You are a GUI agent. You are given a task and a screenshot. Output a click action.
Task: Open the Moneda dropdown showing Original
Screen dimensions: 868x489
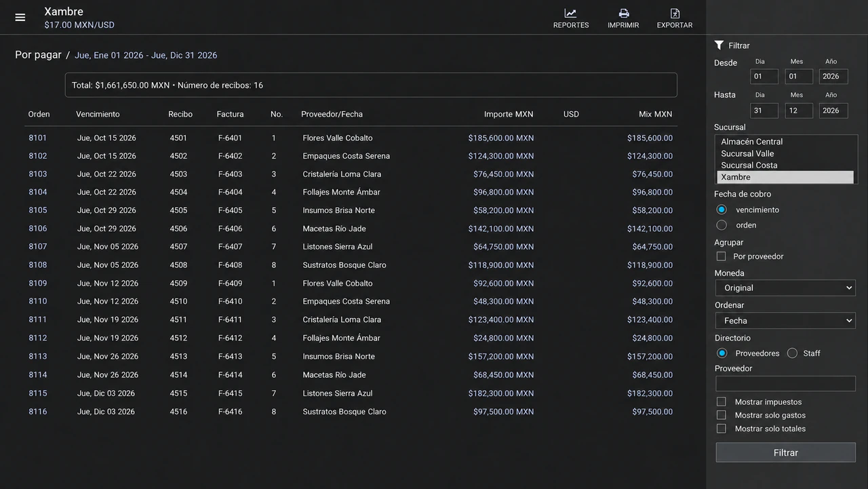785,288
